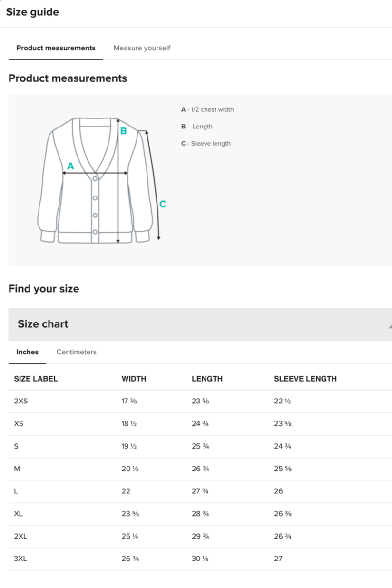Screen dimensions: 392x588
Task: Switch size chart to Centimeters
Action: [x=76, y=352]
